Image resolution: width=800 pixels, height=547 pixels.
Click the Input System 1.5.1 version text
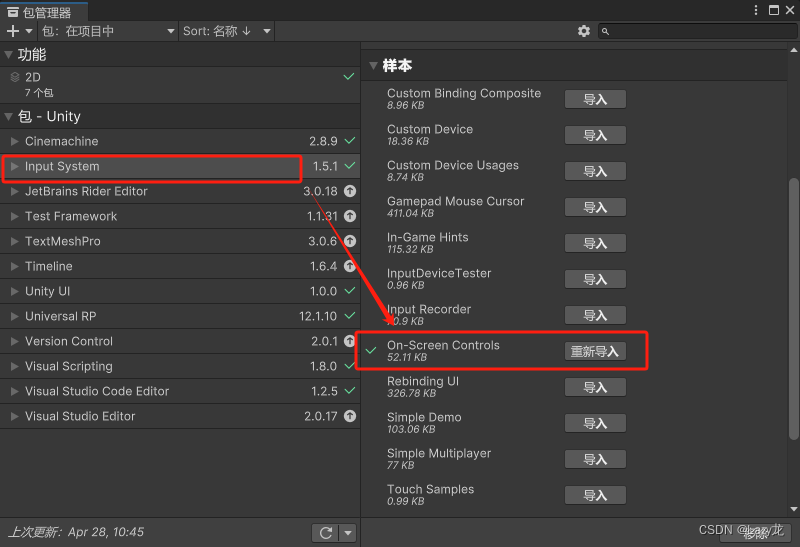point(325,166)
